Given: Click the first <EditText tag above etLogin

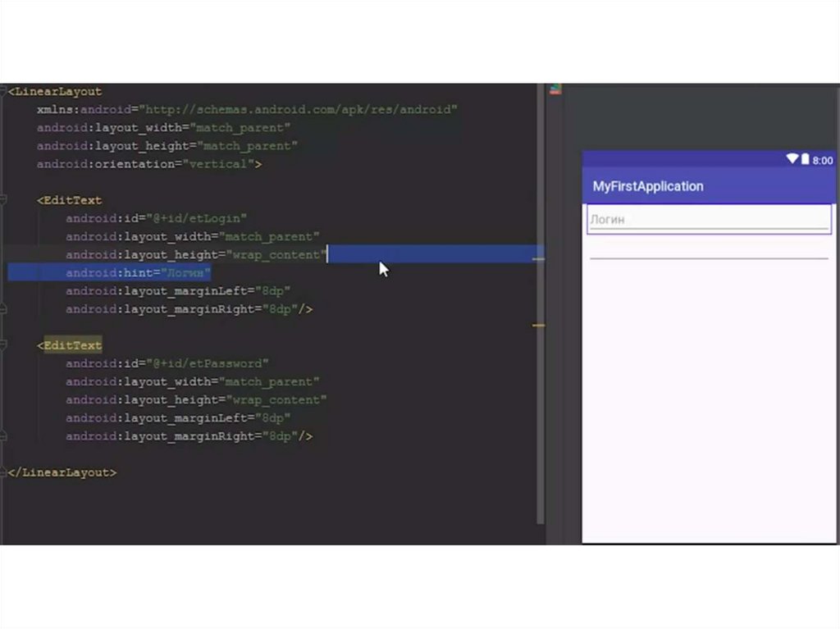Looking at the screenshot, I should (x=69, y=200).
